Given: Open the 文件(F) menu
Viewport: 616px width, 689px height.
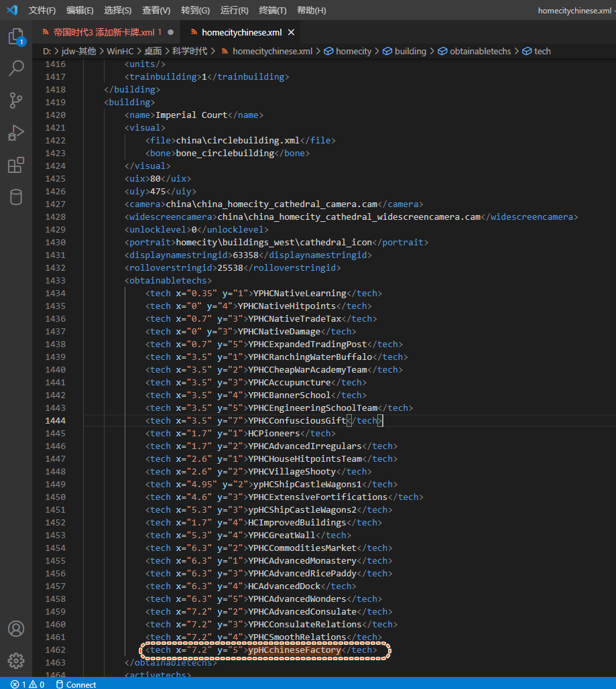Looking at the screenshot, I should pyautogui.click(x=42, y=10).
